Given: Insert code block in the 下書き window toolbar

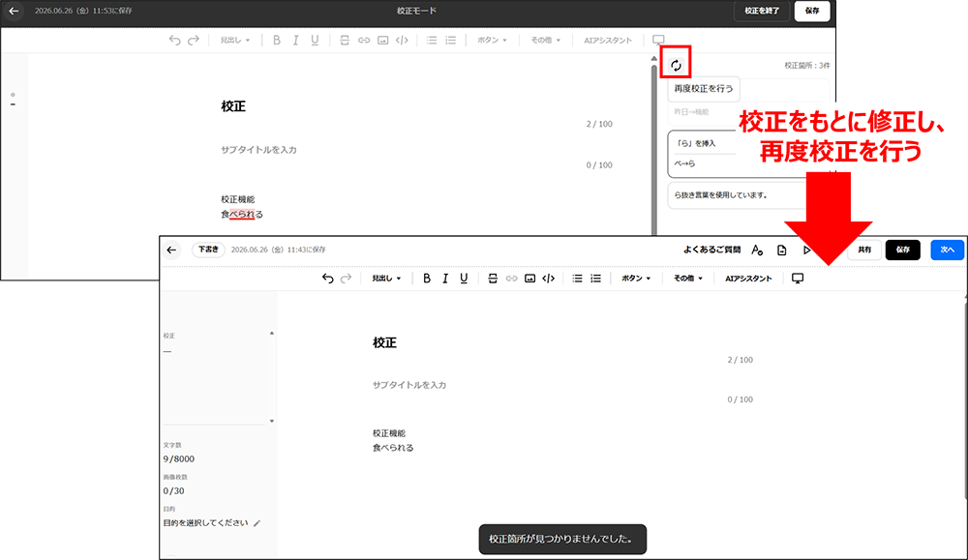Looking at the screenshot, I should click(548, 279).
